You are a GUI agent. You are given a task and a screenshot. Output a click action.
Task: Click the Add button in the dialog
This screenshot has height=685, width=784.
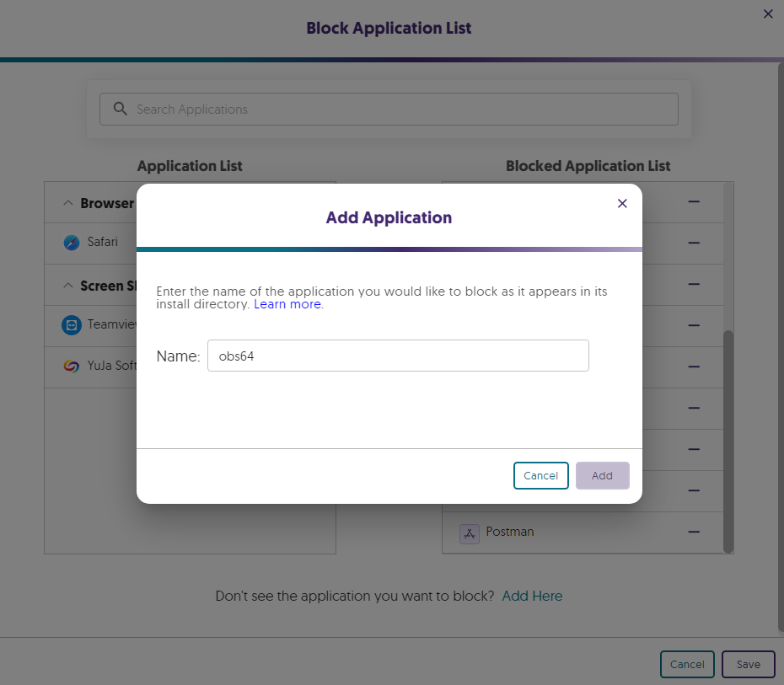(602, 475)
